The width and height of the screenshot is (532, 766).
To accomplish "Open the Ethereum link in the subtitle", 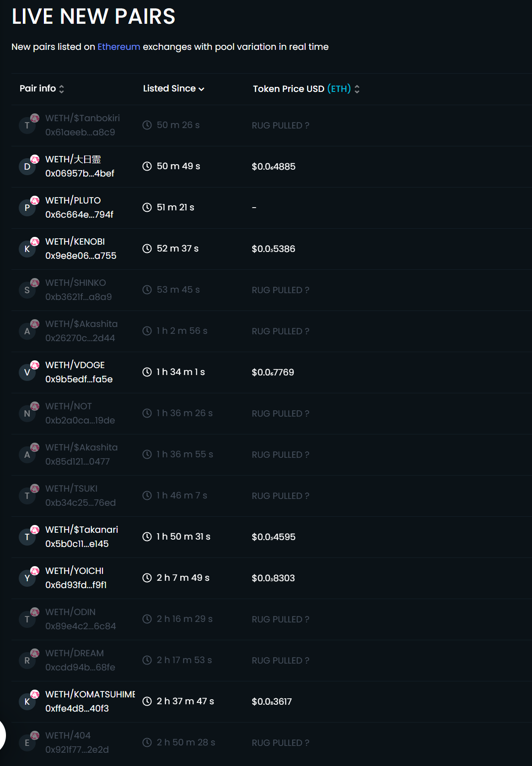I will [x=119, y=47].
